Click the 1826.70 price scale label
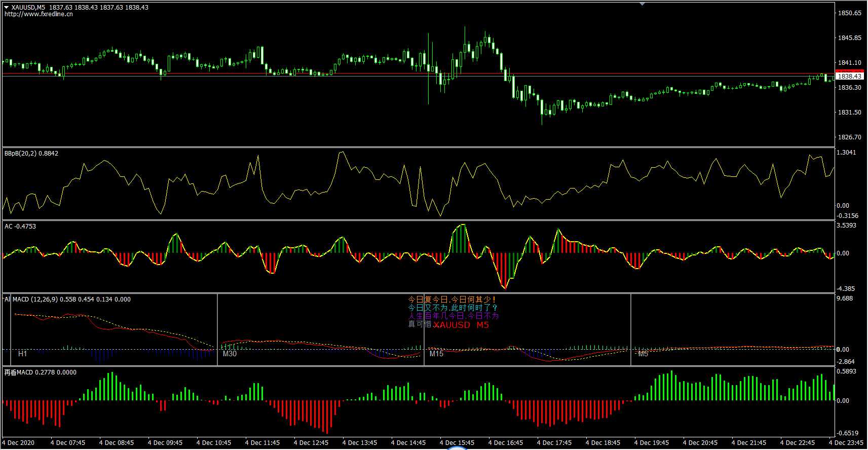Viewport: 868px width, 450px height. coord(850,137)
